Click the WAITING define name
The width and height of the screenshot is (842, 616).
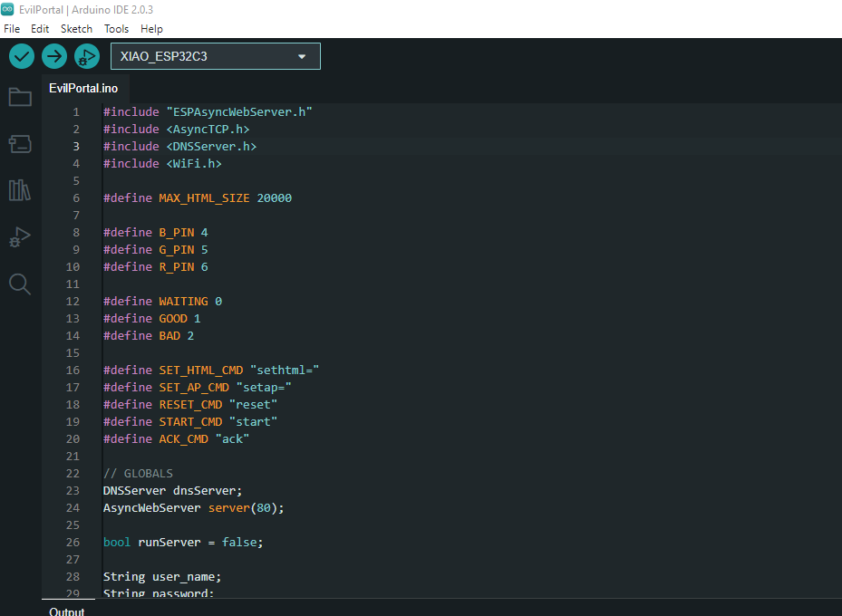pos(183,301)
